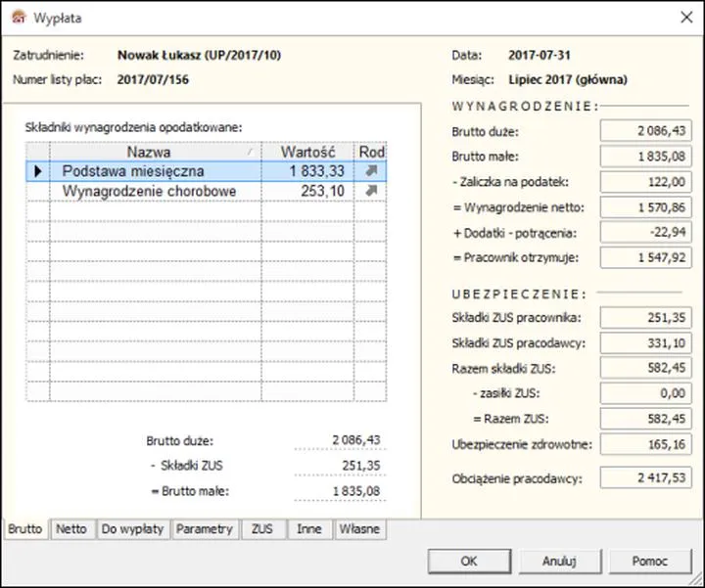705x588 pixels.
Task: Go to the Parametry tab
Action: pyautogui.click(x=204, y=529)
